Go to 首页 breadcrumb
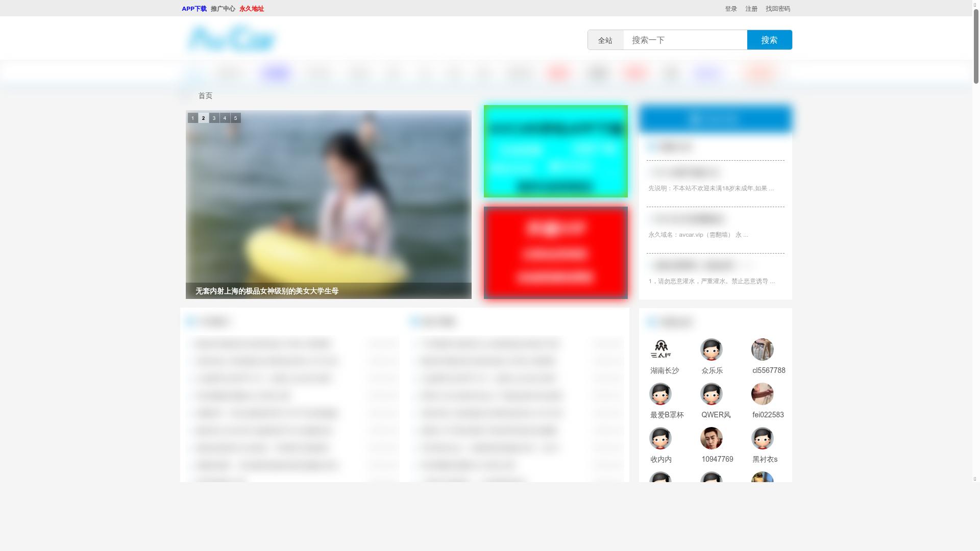Screen dimensions: 980x551 pyautogui.click(x=205, y=95)
